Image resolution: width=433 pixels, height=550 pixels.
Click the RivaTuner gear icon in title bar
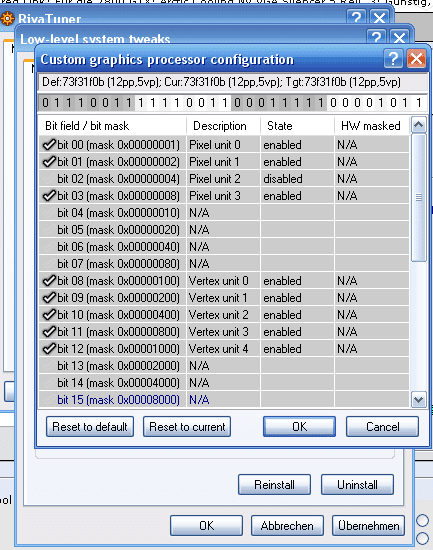(7, 18)
